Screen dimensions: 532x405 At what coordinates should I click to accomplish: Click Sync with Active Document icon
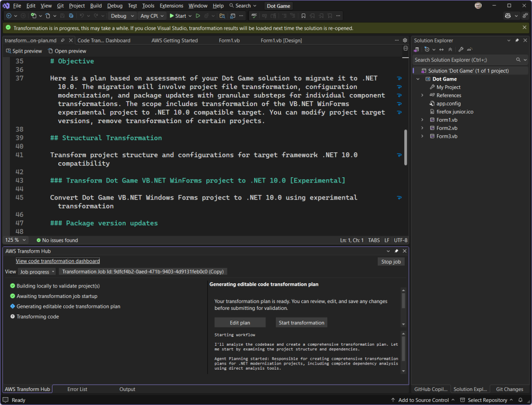(x=417, y=49)
